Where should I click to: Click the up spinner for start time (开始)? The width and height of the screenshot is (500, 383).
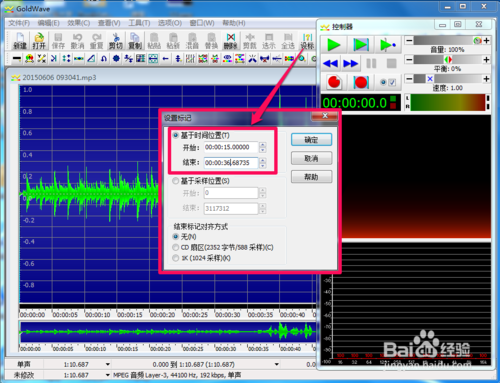(x=263, y=144)
